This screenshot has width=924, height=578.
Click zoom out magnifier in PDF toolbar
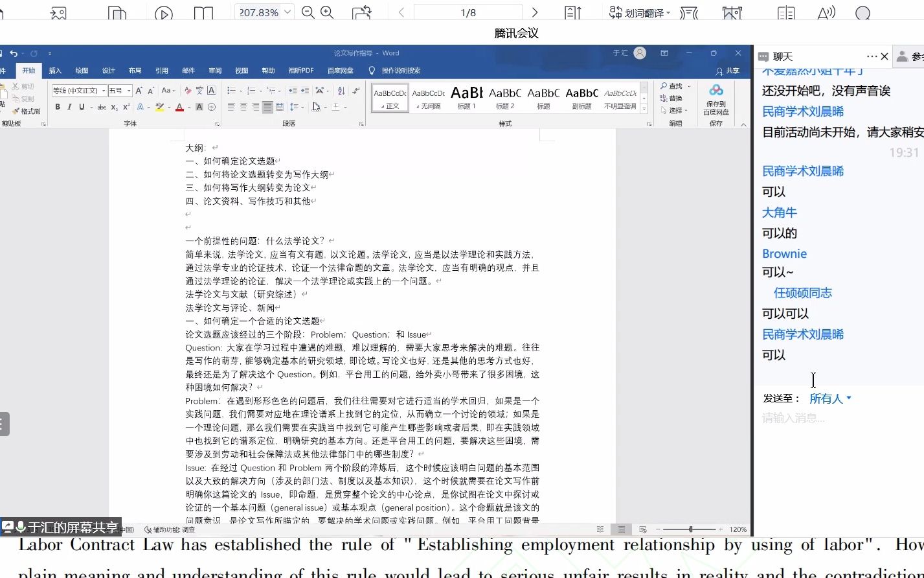[308, 12]
